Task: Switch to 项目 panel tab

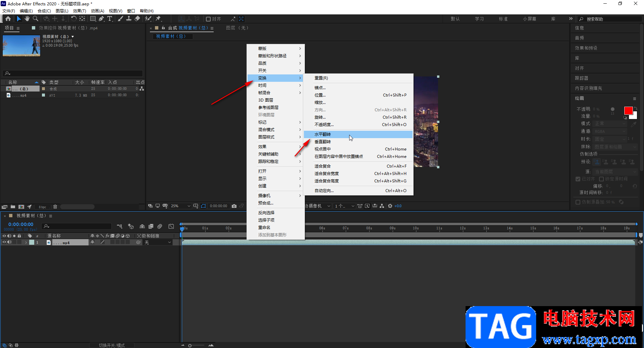Action: (x=9, y=28)
